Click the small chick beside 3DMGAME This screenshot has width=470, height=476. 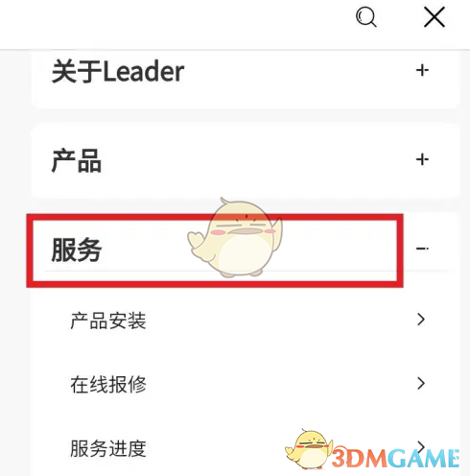[x=309, y=449]
